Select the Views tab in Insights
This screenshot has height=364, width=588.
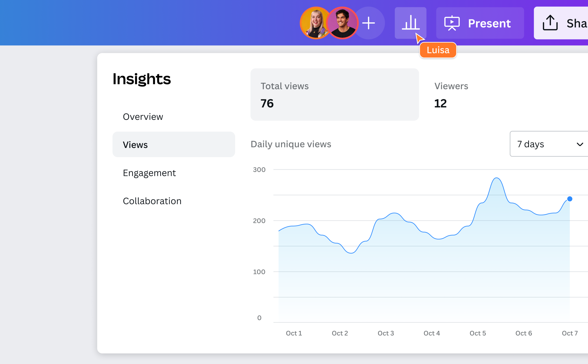point(135,145)
